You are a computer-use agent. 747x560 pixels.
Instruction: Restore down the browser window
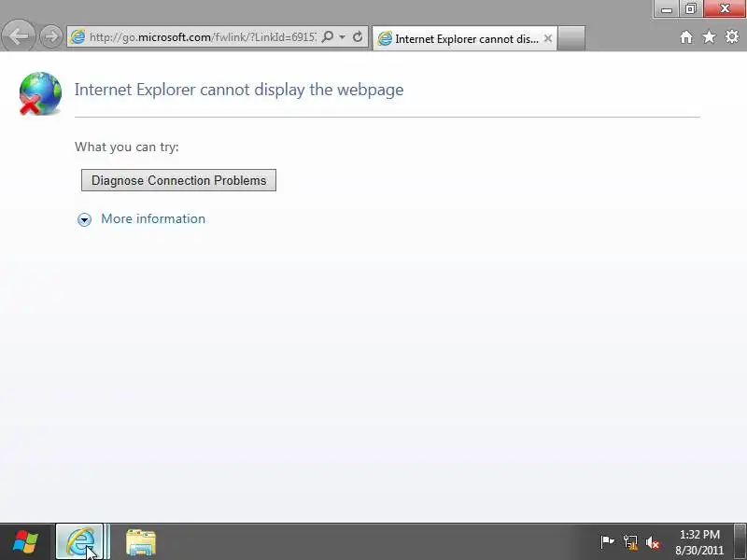tap(690, 8)
